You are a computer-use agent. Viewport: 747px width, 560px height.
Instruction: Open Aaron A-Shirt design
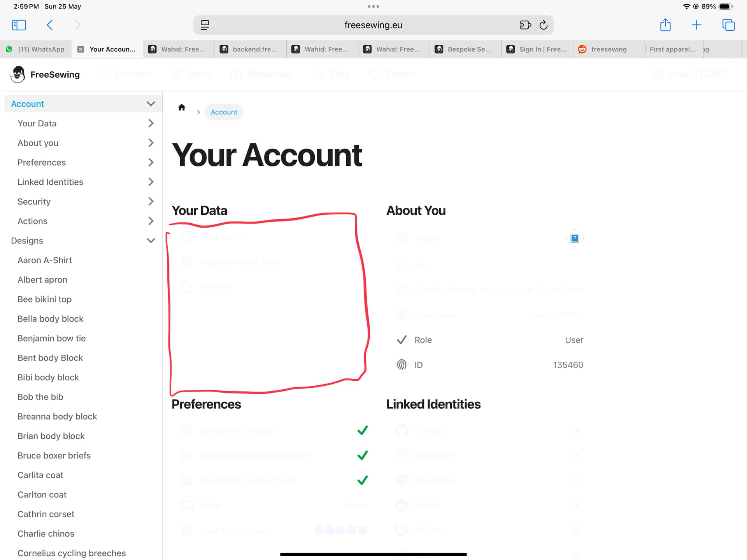45,260
